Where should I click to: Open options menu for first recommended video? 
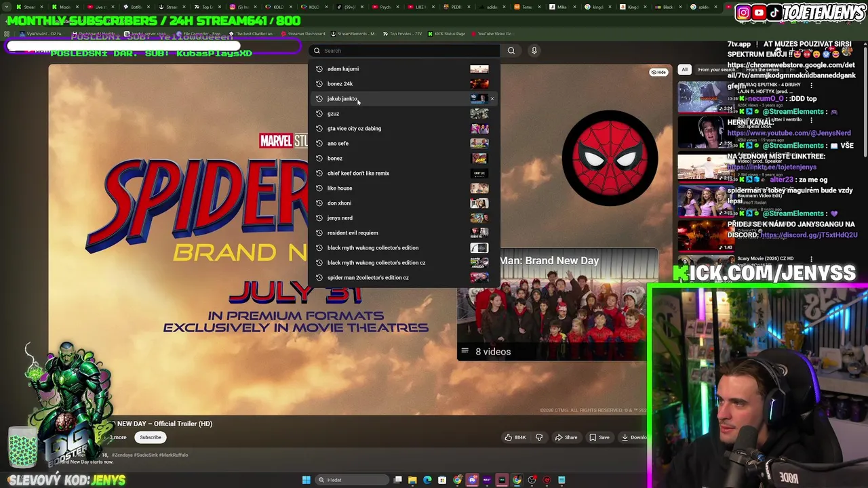pyautogui.click(x=811, y=85)
